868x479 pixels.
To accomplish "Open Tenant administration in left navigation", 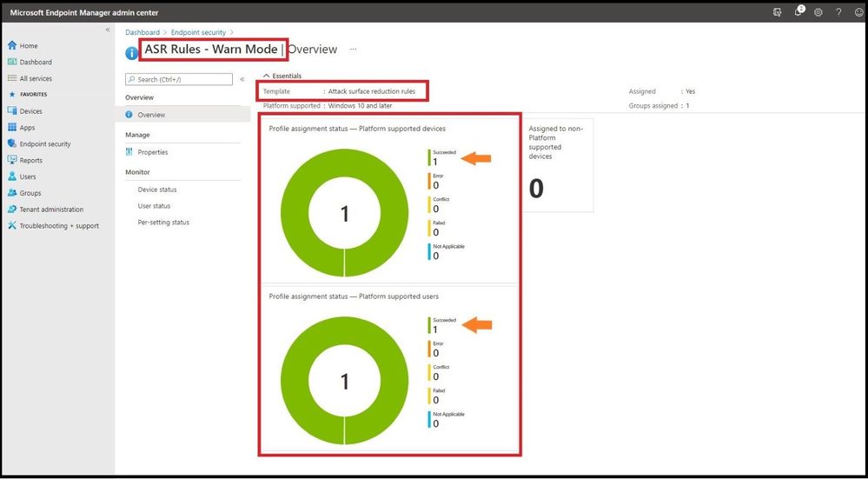I will coord(51,210).
